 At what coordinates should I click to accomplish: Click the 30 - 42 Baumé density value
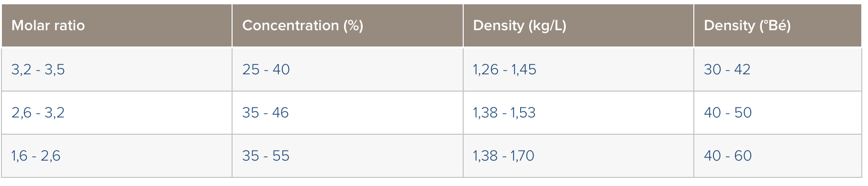(727, 70)
